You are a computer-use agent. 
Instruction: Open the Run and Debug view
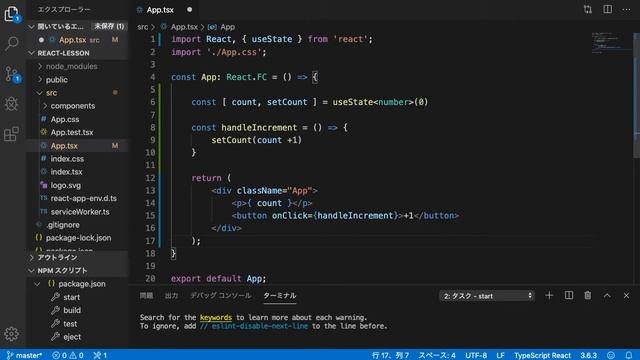(11, 104)
